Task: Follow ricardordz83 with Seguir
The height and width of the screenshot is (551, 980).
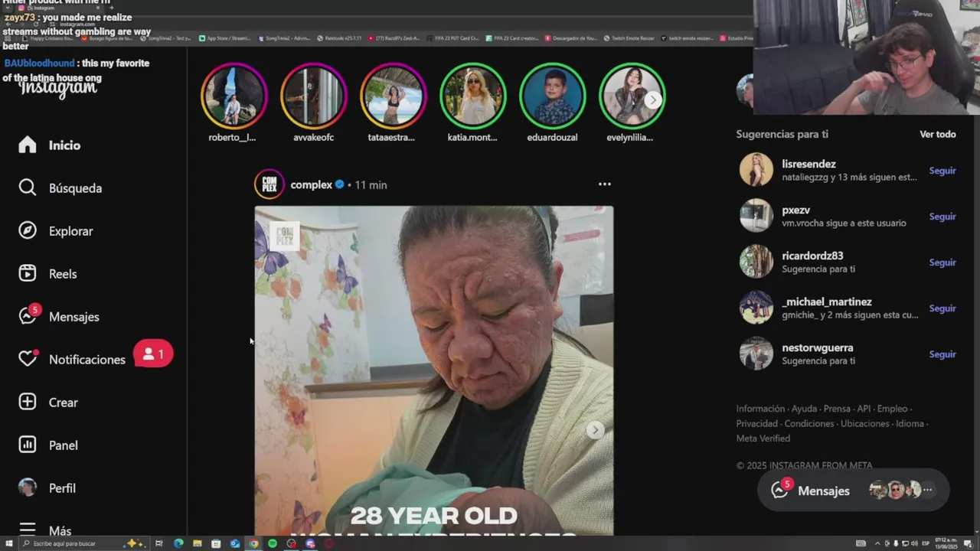Action: (942, 262)
